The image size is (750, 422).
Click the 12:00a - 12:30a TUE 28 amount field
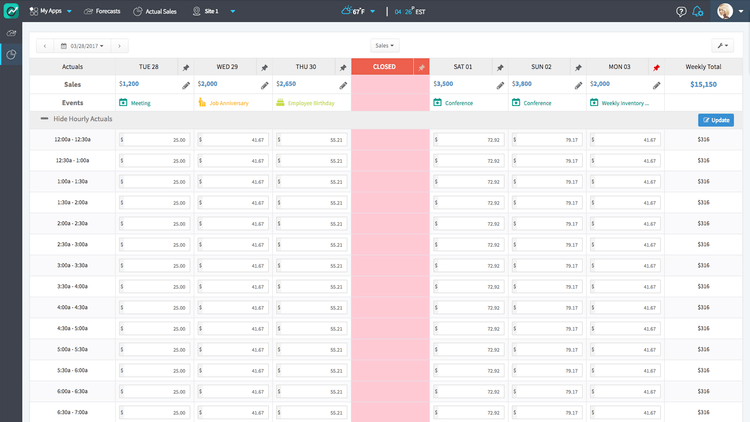click(153, 140)
